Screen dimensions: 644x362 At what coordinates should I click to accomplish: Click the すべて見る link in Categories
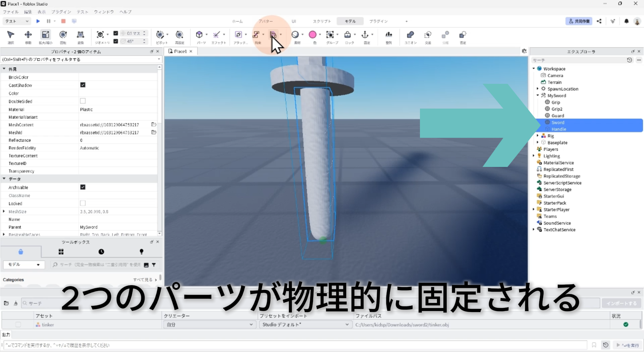tap(145, 280)
